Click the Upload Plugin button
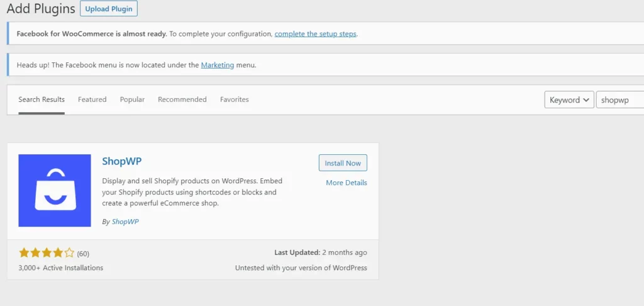Image resolution: width=644 pixels, height=306 pixels. pos(108,9)
